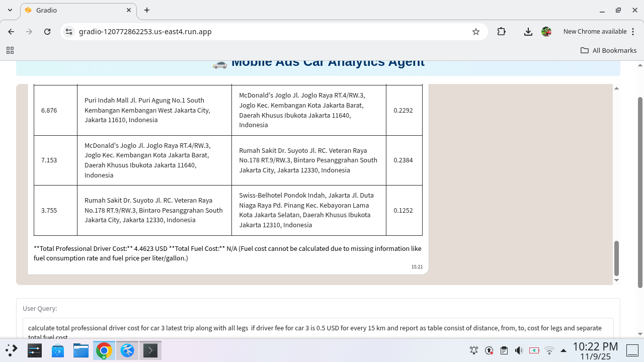The image size is (644, 362).
Task: Open the blue bird app in taskbar
Action: tap(127, 350)
